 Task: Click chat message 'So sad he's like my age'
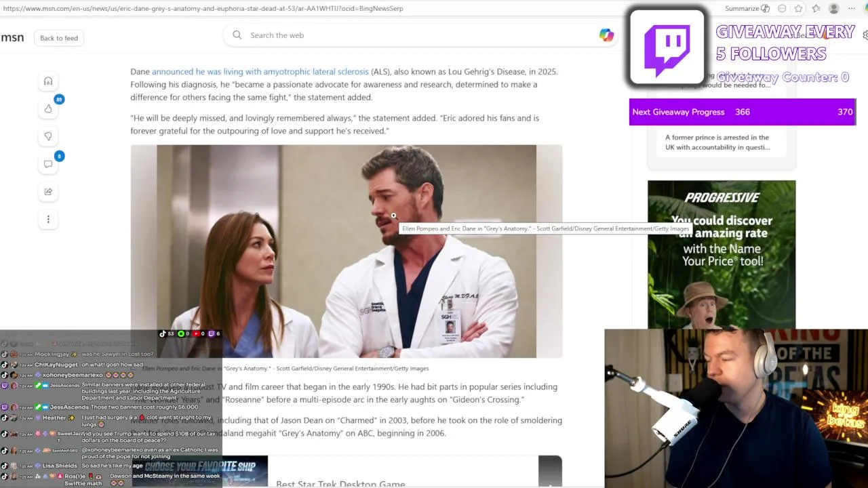pyautogui.click(x=112, y=466)
